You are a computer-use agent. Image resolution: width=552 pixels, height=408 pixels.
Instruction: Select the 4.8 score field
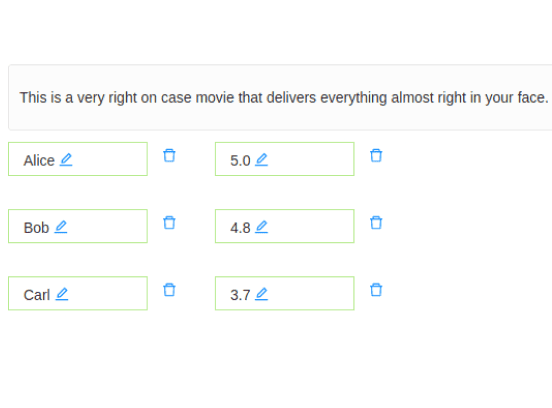284,226
